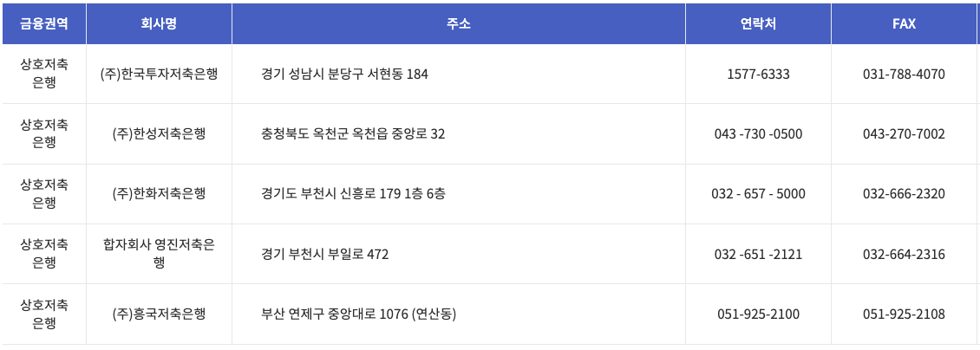Screen dimensions: 980x350
Task: Select (주)한성저축은행 company name
Action: (159, 134)
